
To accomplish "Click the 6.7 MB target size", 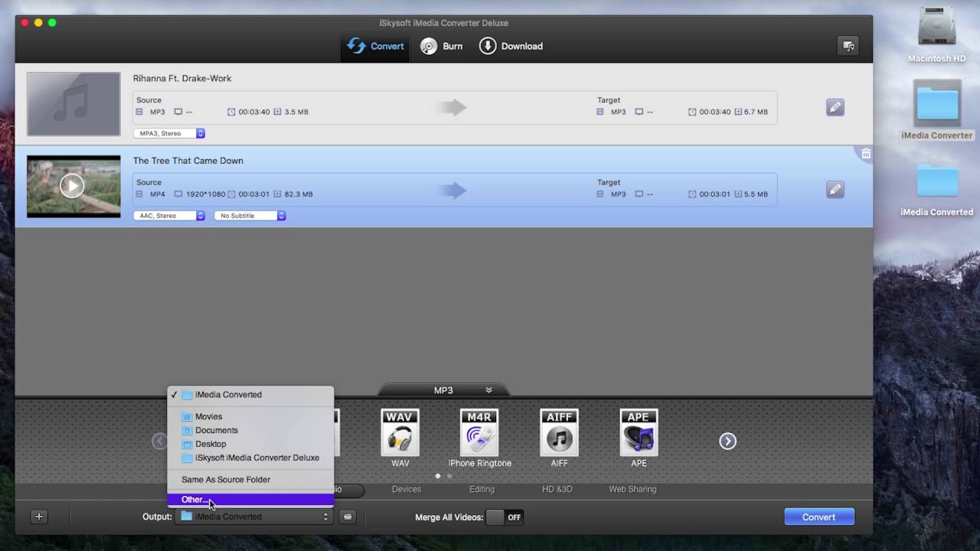I will (756, 112).
